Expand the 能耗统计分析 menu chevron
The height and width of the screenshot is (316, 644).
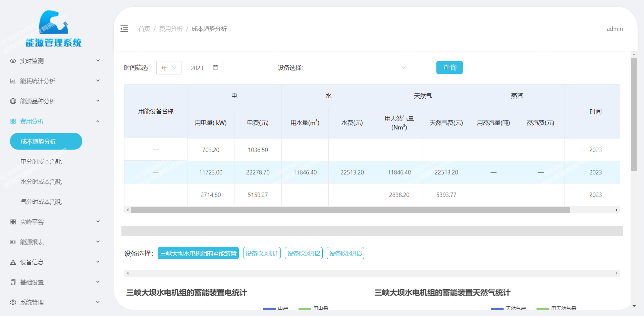click(98, 81)
